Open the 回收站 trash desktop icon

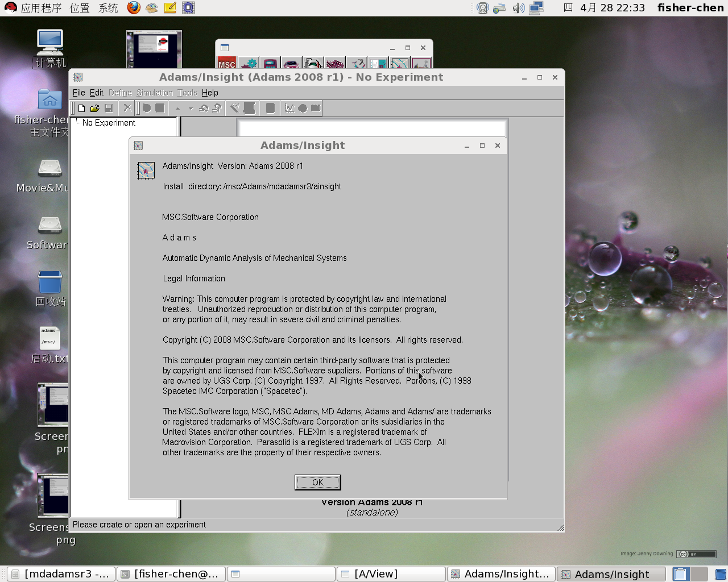(50, 288)
